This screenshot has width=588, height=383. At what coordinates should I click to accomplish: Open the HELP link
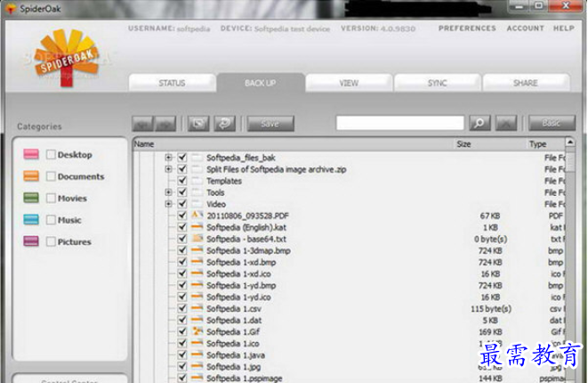(564, 29)
